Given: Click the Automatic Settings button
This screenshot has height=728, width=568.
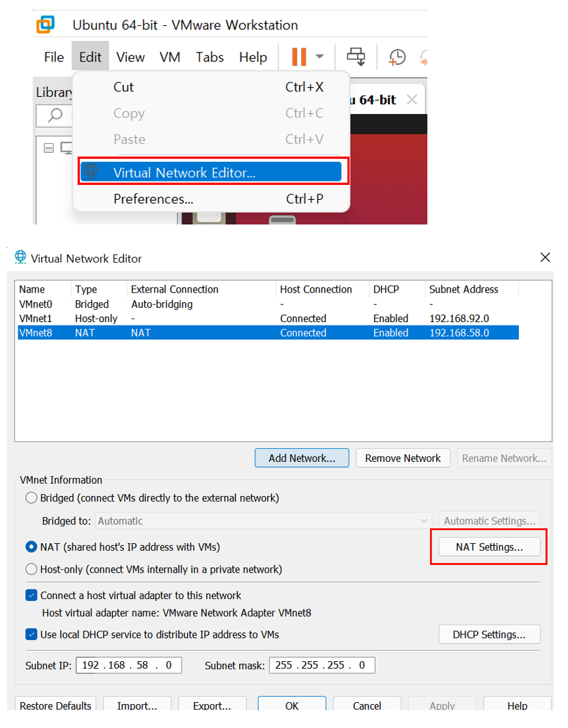Looking at the screenshot, I should (489, 521).
